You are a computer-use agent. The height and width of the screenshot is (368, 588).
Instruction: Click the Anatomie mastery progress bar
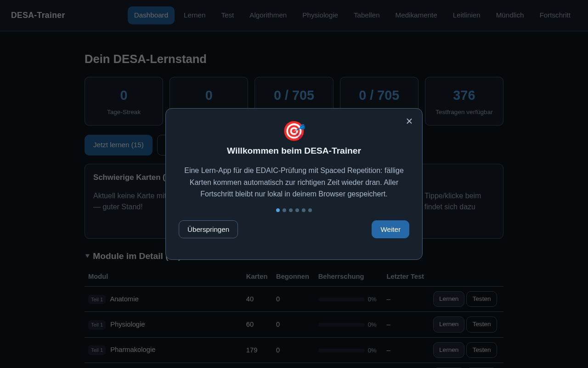341,299
